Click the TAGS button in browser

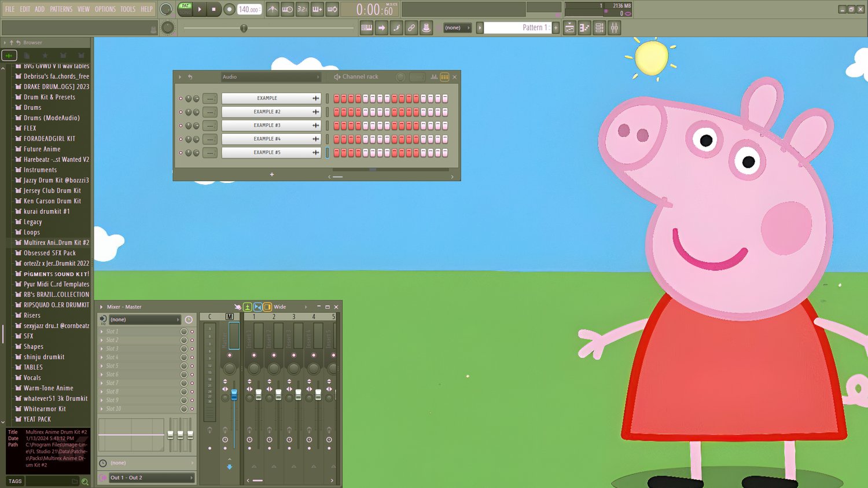(x=15, y=482)
